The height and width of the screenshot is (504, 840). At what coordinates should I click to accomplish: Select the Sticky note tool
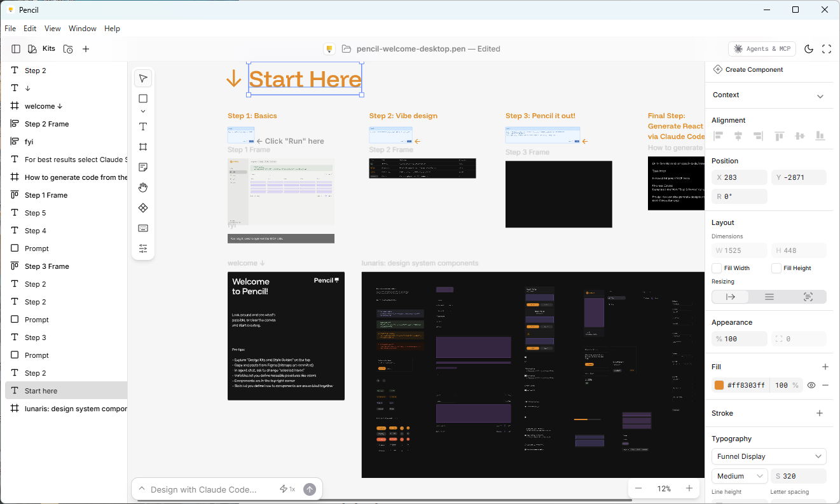point(143,167)
